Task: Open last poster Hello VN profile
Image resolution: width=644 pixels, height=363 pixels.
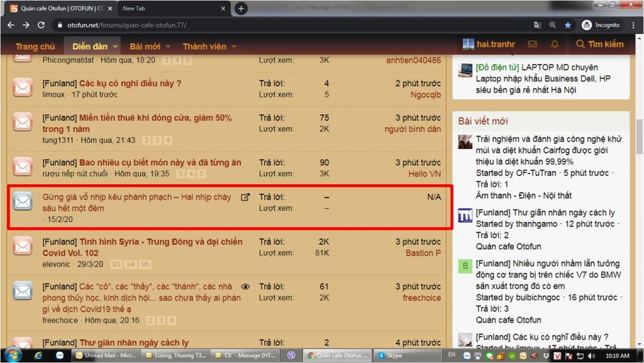Action: tap(425, 174)
